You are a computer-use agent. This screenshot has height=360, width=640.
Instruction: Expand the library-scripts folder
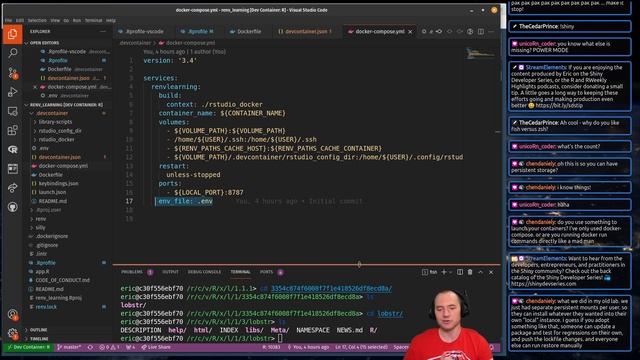coord(55,122)
